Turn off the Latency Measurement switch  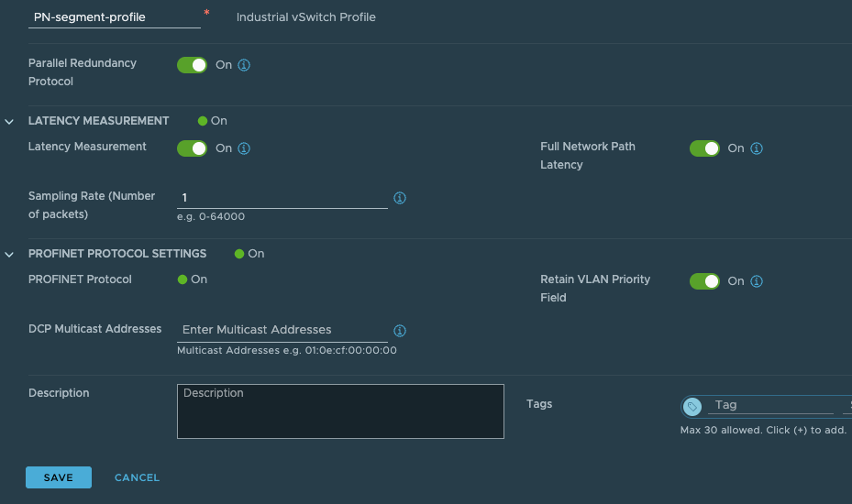pos(192,148)
